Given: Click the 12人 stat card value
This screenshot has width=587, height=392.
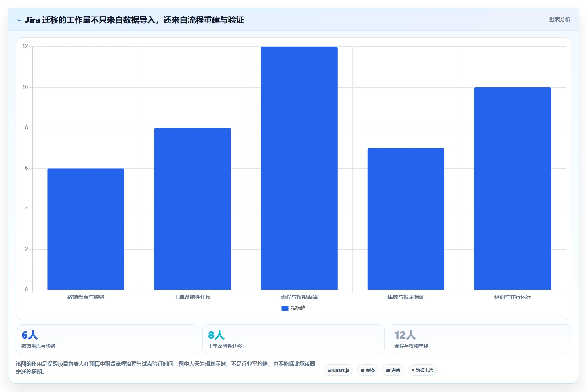Looking at the screenshot, I should click(x=405, y=335).
